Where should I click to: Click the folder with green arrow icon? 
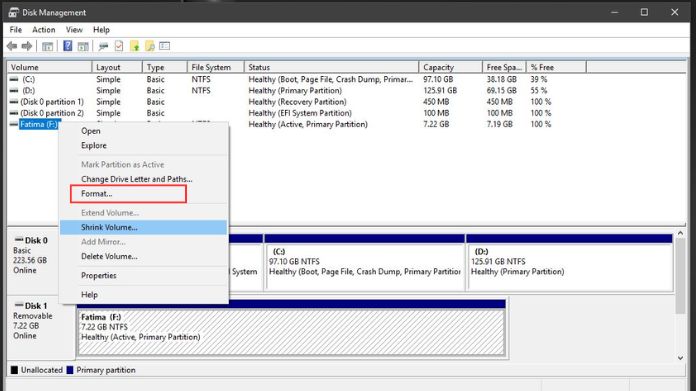pos(134,46)
